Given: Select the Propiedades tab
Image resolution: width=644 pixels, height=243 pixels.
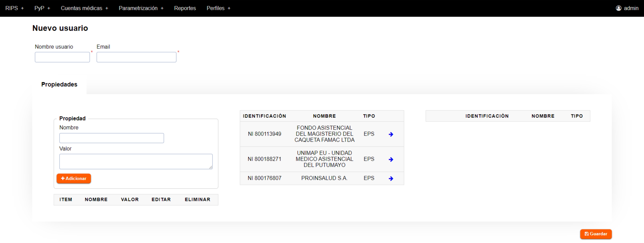Looking at the screenshot, I should (x=59, y=84).
